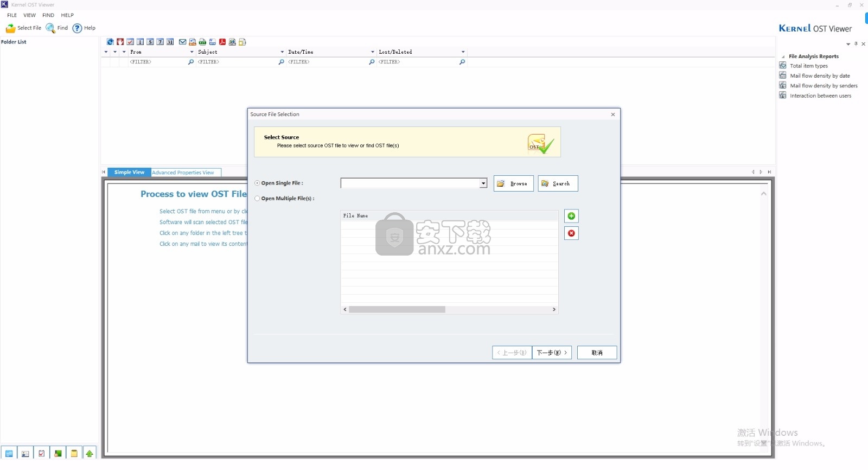Screen dimensions: 868x470
Task: Open the Calendar view at bottom left
Action: pyautogui.click(x=9, y=453)
